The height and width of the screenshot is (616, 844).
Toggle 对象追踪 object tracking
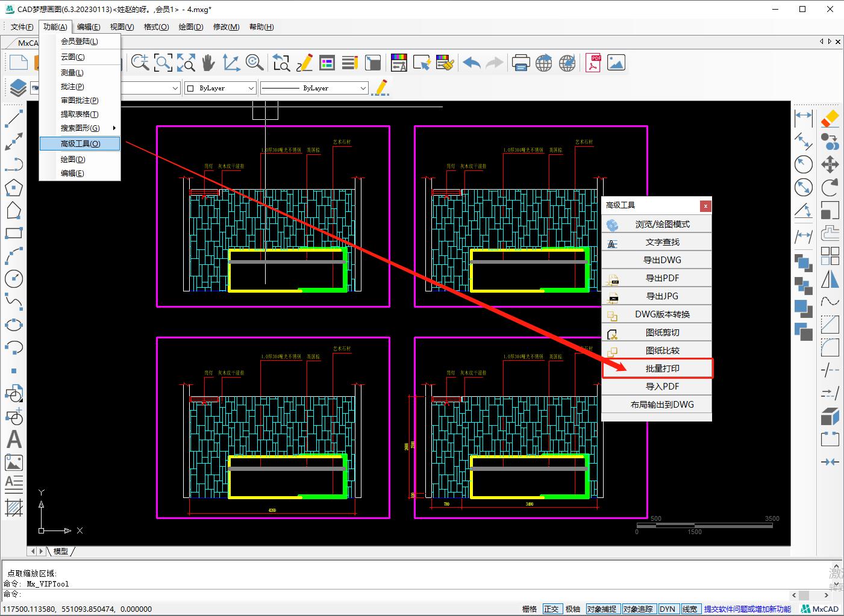click(x=638, y=609)
